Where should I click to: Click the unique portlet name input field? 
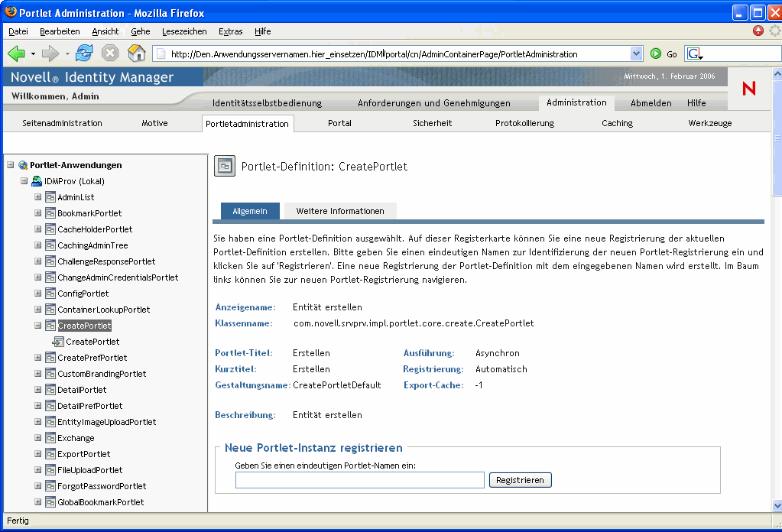point(359,480)
